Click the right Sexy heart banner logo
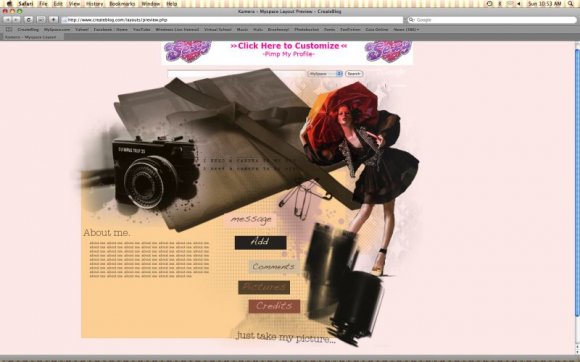Screen dimensions: 580x362 [388, 51]
